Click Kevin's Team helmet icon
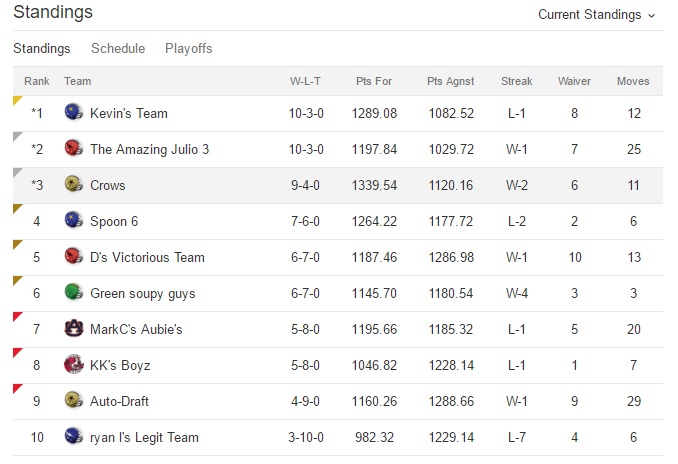 point(73,113)
